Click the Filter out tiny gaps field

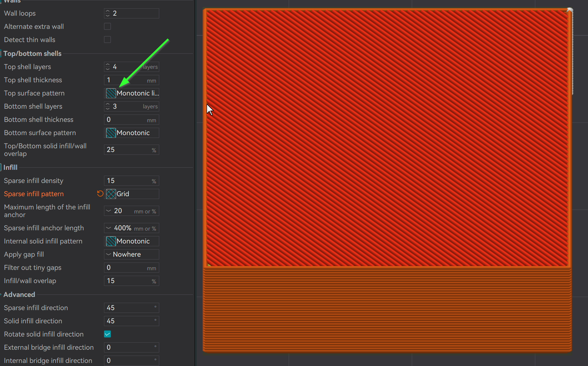132,267
